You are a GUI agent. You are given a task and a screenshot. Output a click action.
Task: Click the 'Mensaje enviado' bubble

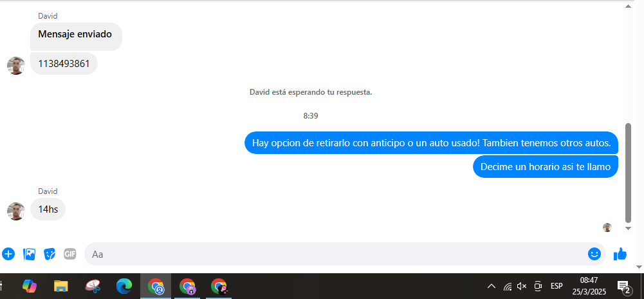pyautogui.click(x=76, y=37)
